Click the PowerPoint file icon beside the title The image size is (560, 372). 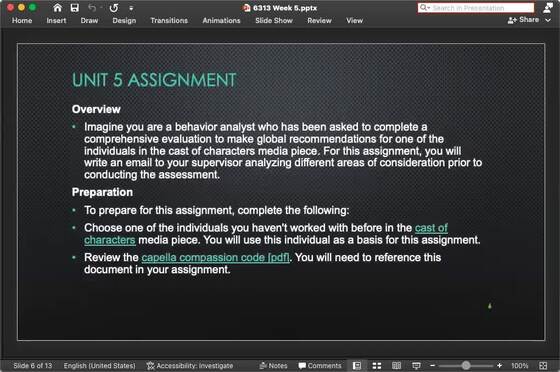click(246, 8)
